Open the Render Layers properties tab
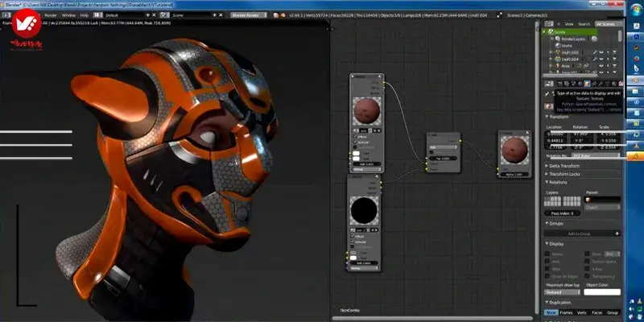Viewport: 644px width, 322px height. [x=567, y=84]
